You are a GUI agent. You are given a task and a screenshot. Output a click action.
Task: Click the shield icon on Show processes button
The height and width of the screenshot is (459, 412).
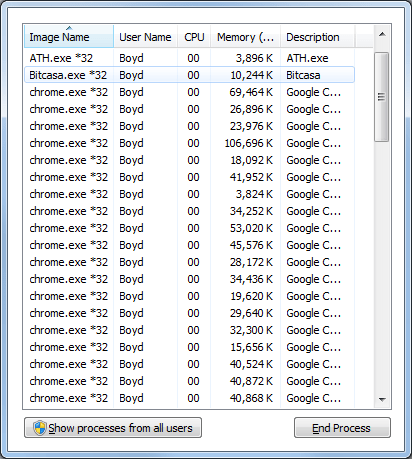tap(40, 428)
